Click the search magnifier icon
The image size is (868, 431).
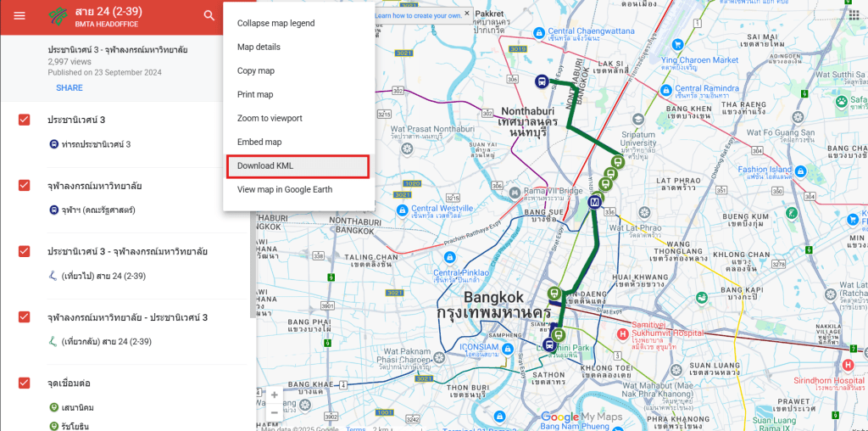tap(209, 15)
